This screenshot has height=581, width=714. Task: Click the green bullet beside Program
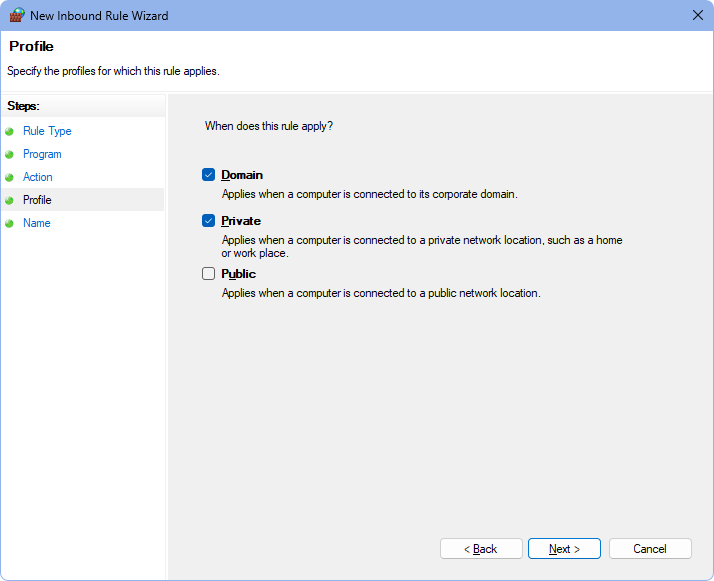[10, 154]
